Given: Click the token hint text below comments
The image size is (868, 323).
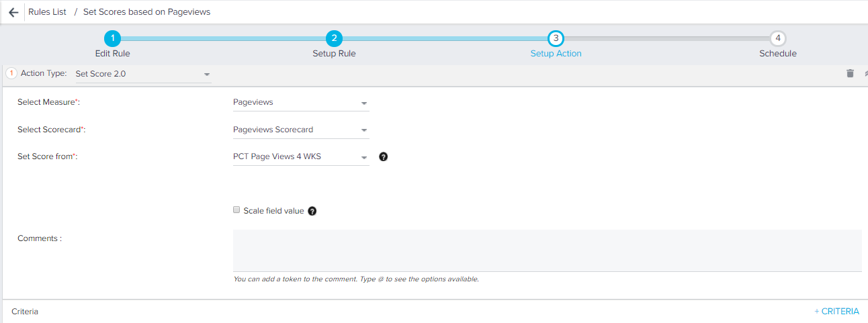Looking at the screenshot, I should click(x=356, y=279).
